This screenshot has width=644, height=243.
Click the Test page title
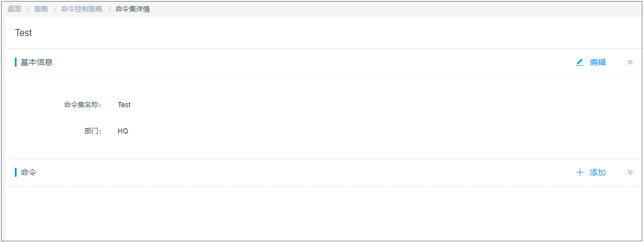(23, 33)
